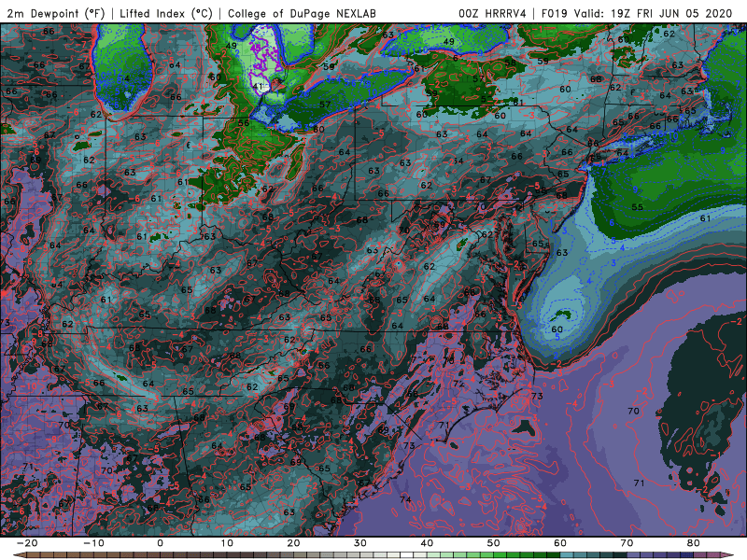Viewport: 747px width, 560px height.
Task: Click the -20 label on color scale
Action: pos(26,543)
